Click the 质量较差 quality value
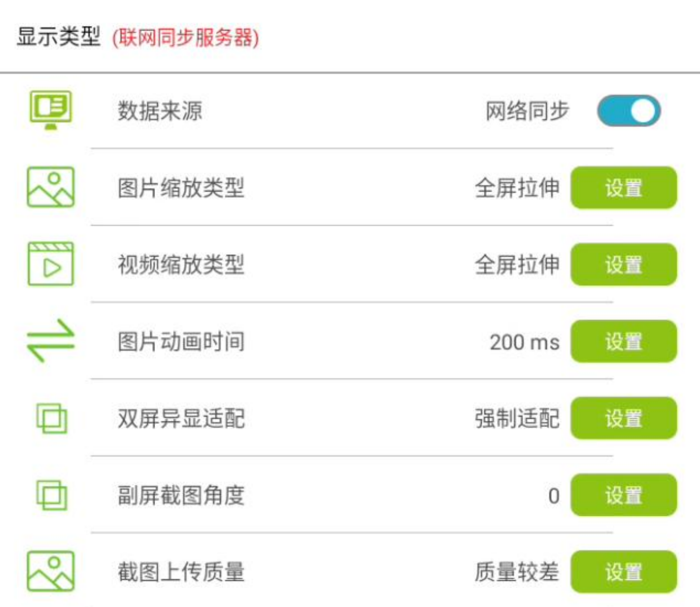The height and width of the screenshot is (607, 700). pos(517,571)
